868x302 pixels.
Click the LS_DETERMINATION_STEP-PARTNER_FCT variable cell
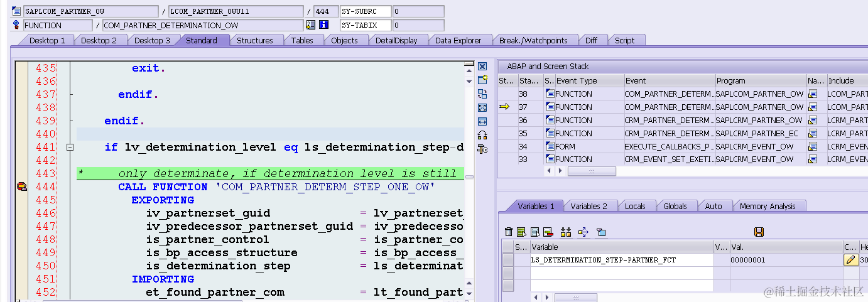tap(622, 260)
